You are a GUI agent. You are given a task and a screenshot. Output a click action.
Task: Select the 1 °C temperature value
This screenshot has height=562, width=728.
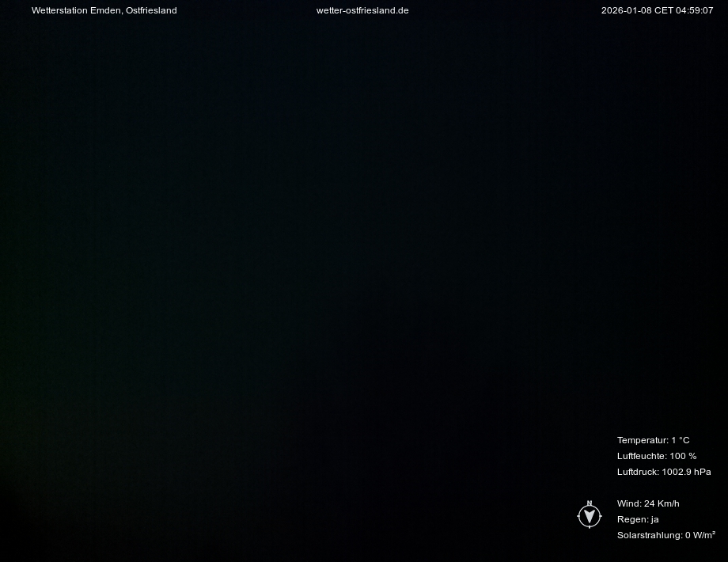click(681, 440)
